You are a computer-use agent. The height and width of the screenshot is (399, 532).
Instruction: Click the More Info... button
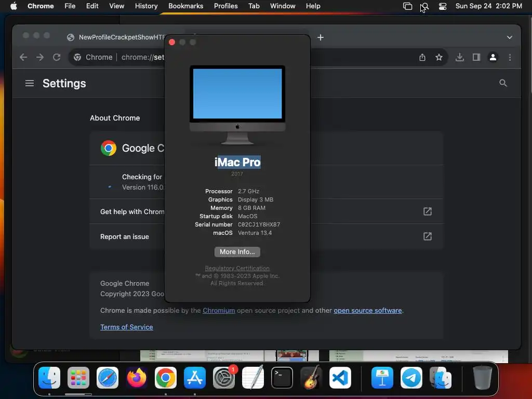point(237,252)
